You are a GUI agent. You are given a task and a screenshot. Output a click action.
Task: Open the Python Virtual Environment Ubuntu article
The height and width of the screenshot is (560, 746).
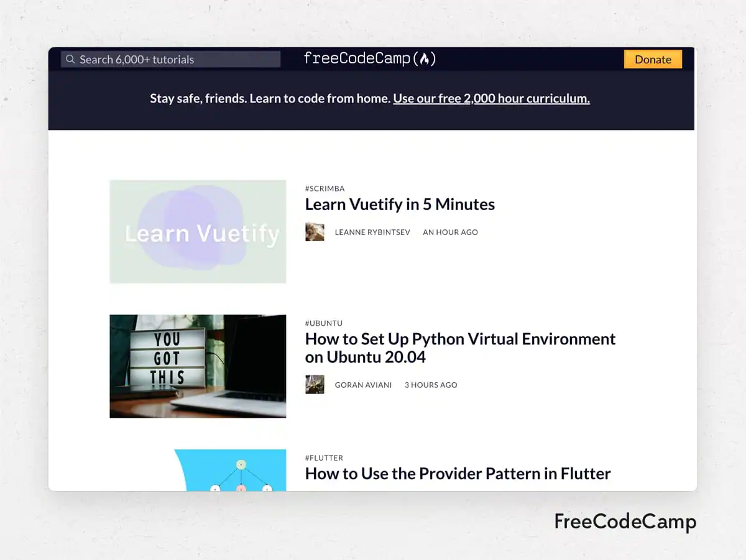click(x=460, y=347)
